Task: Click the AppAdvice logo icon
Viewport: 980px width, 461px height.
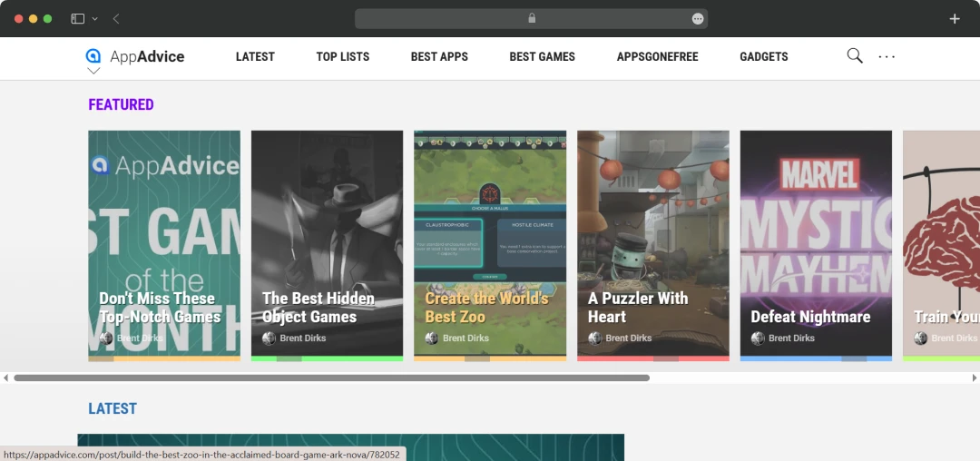Action: click(x=93, y=56)
